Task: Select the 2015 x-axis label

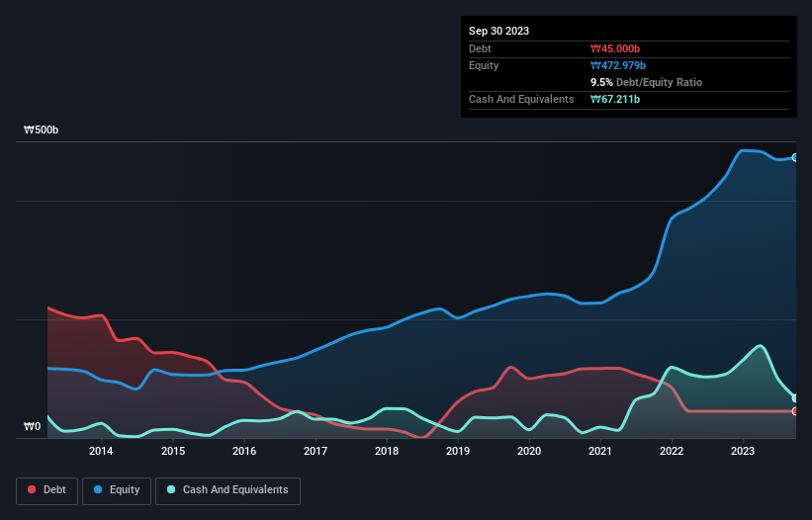Action: (x=173, y=451)
